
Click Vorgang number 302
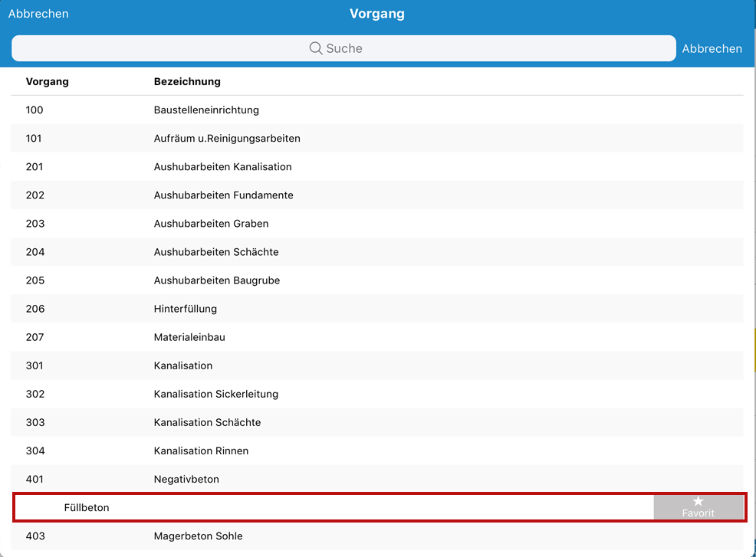(x=35, y=394)
